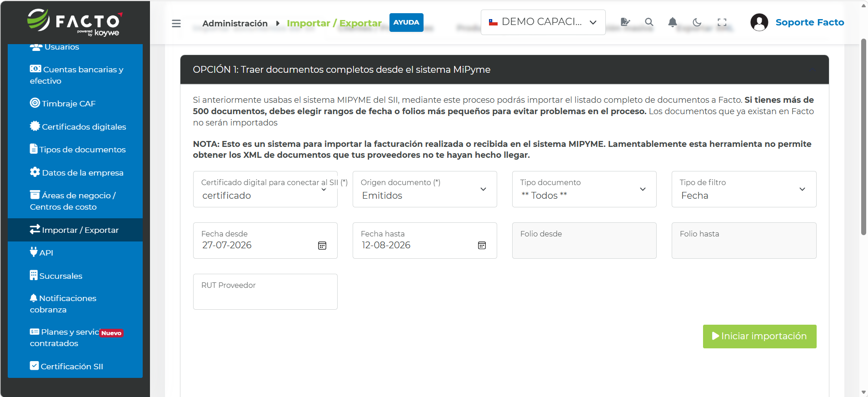Click the Fecha desde date field
This screenshot has height=397, width=868.
coord(265,241)
